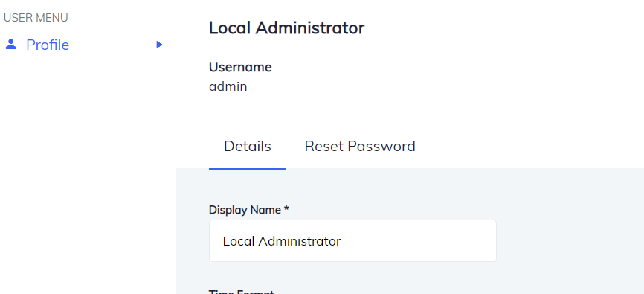Viewport: 644px width, 294px height.
Task: Click the Profile person icon
Action: [10, 45]
